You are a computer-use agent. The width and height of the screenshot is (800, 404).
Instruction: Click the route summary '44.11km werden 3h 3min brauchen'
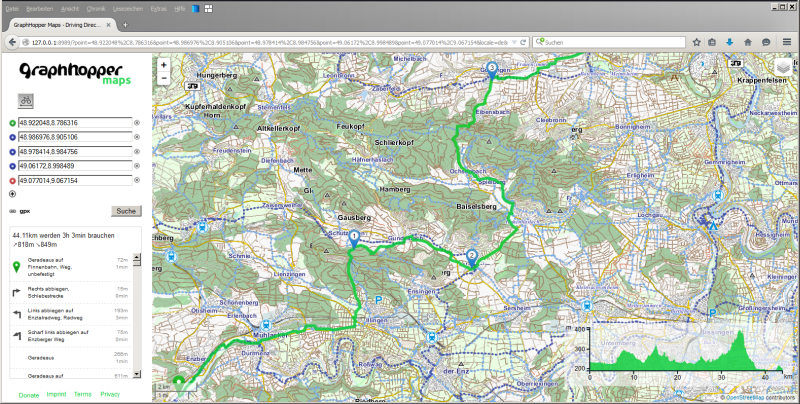click(63, 236)
